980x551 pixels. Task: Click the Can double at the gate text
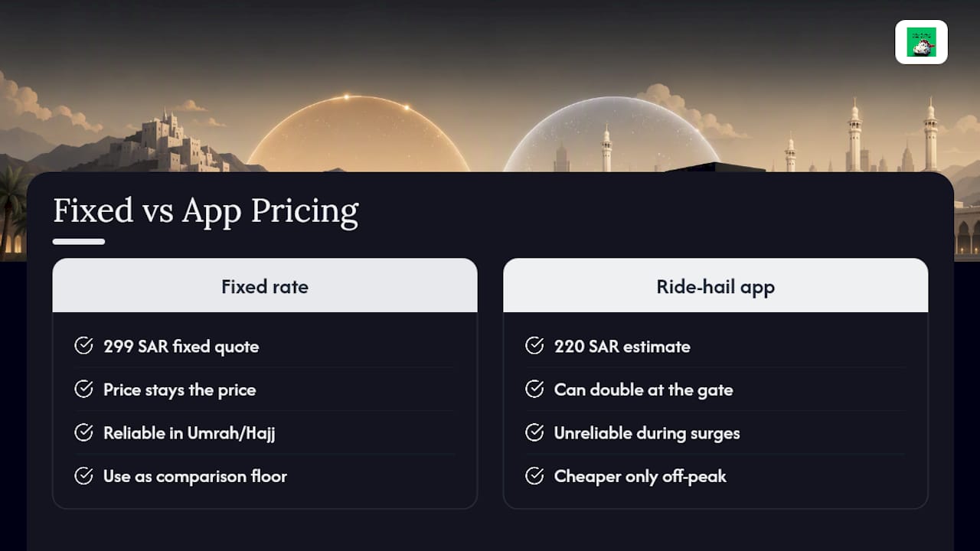pyautogui.click(x=644, y=390)
